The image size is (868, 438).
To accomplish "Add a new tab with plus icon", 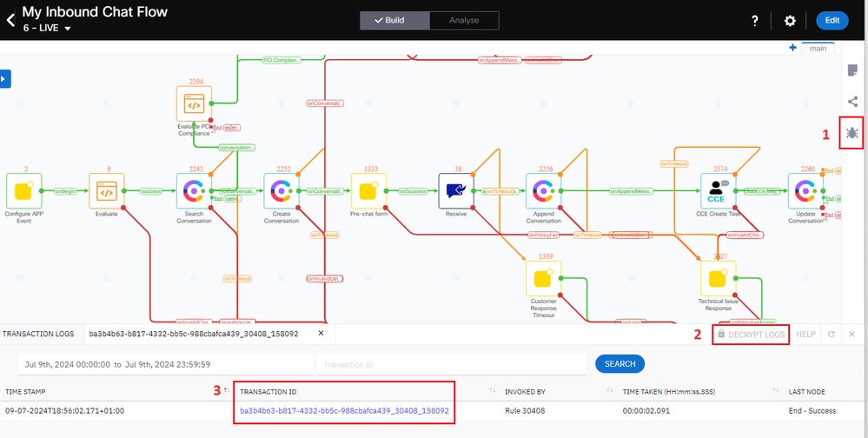I will (x=792, y=48).
